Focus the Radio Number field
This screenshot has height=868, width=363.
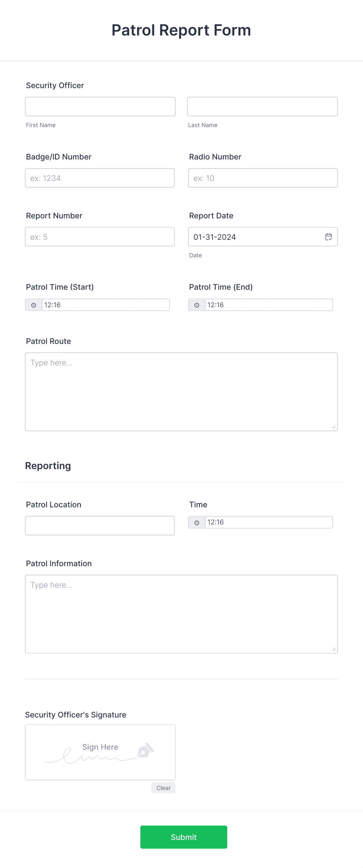click(x=263, y=178)
